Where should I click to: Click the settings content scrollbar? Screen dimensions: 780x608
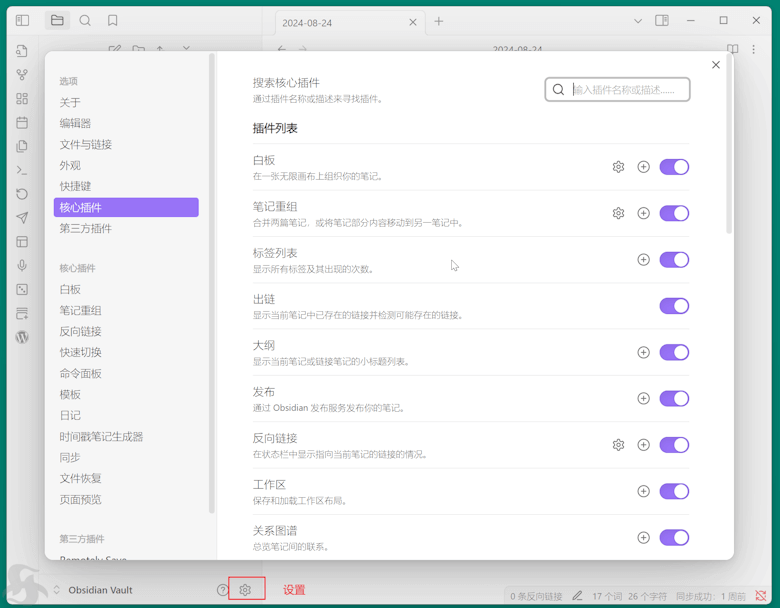click(x=729, y=144)
